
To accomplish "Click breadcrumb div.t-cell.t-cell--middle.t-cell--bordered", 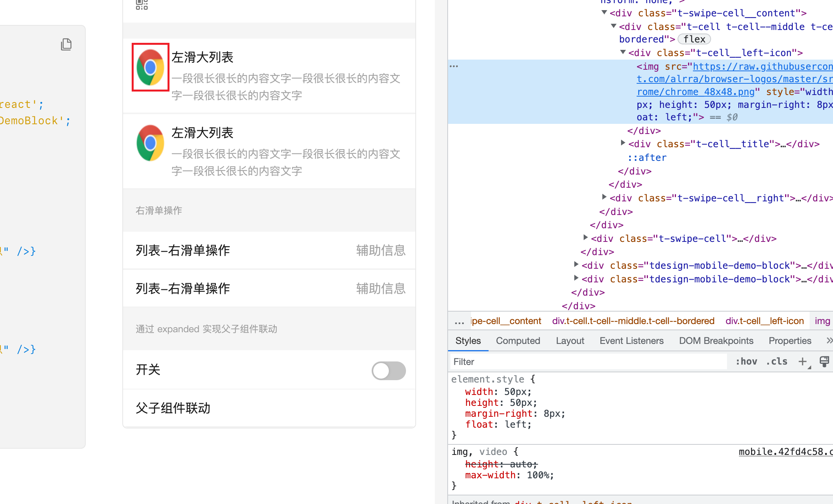I will pos(633,321).
